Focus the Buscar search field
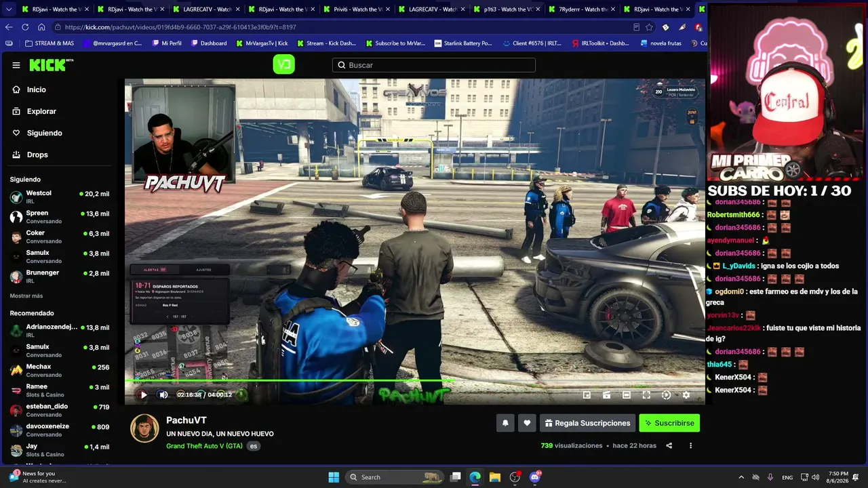 tap(434, 65)
